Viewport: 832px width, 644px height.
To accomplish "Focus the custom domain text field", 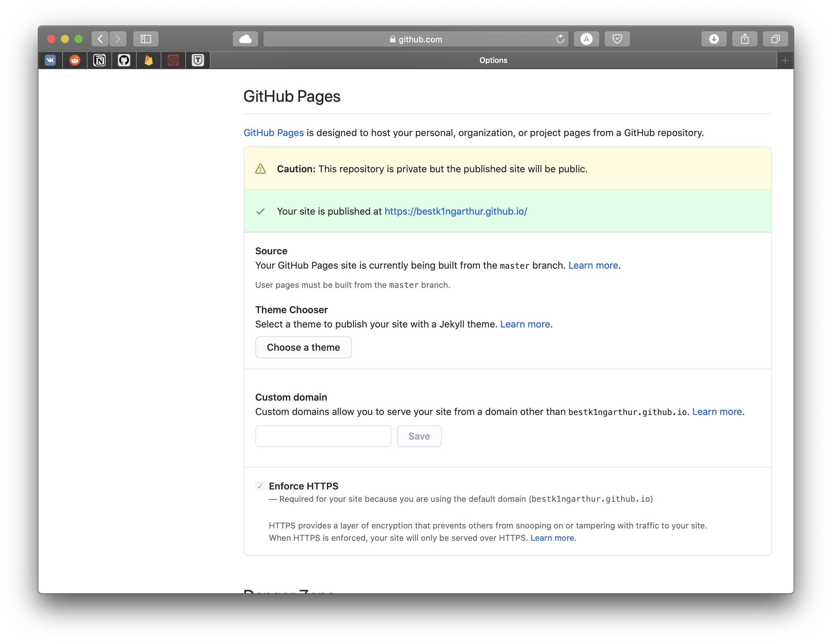I will (x=323, y=436).
